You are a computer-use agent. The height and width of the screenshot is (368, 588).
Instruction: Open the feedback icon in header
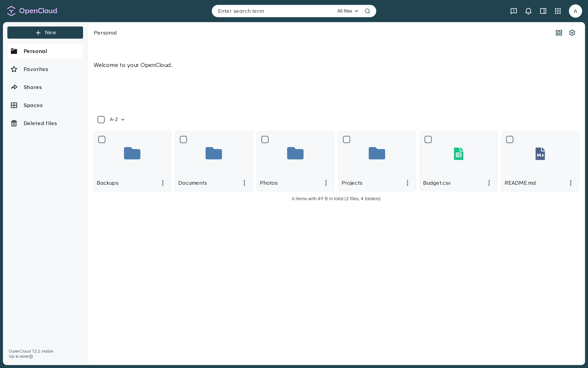(x=514, y=11)
